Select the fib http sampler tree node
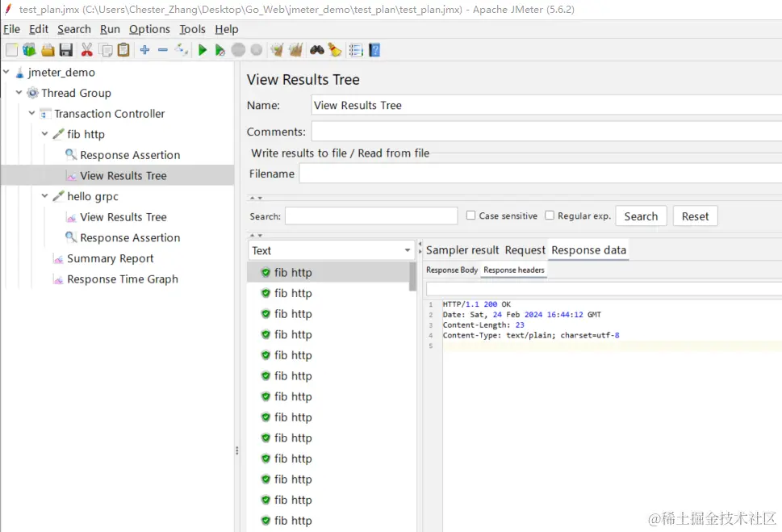This screenshot has width=782, height=532. (x=86, y=134)
